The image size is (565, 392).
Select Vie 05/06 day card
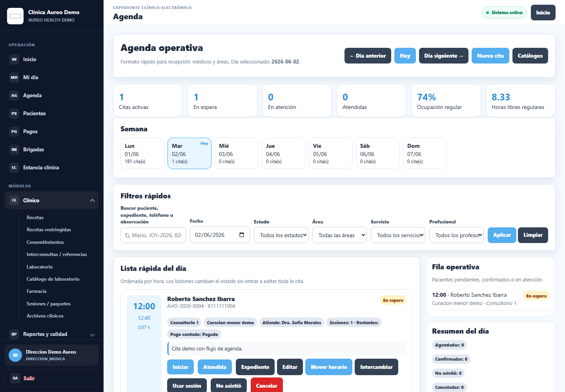[x=331, y=153]
